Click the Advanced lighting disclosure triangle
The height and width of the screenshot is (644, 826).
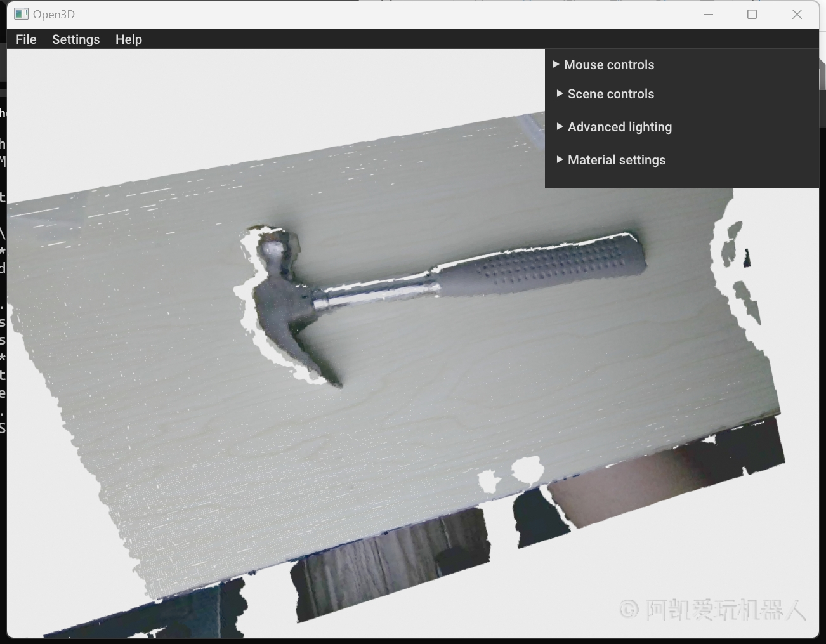click(x=560, y=127)
